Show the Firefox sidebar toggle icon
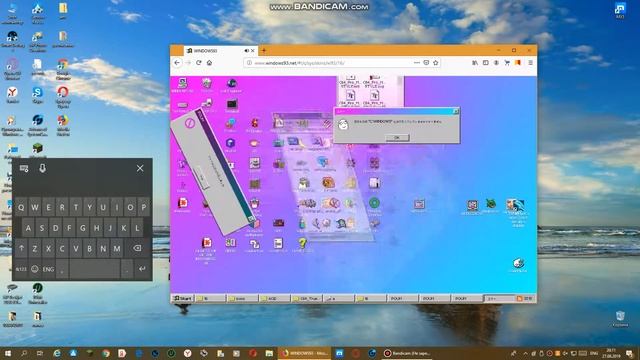This screenshot has width=640, height=360. pos(486,63)
